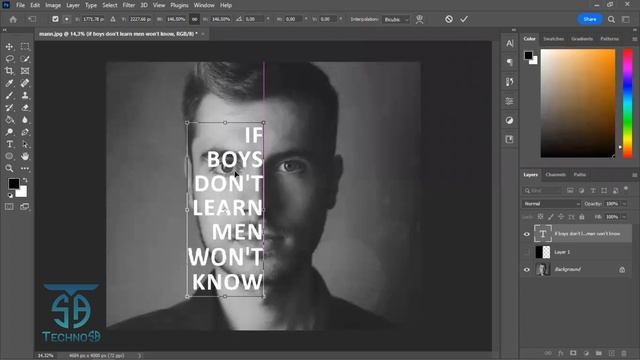This screenshot has height=360, width=640.
Task: Click the rainbow hue slider in Color panel
Action: [628, 103]
